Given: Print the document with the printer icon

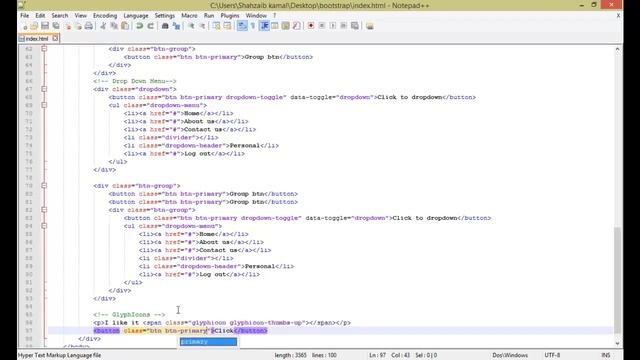Looking at the screenshot, I should point(89,26).
